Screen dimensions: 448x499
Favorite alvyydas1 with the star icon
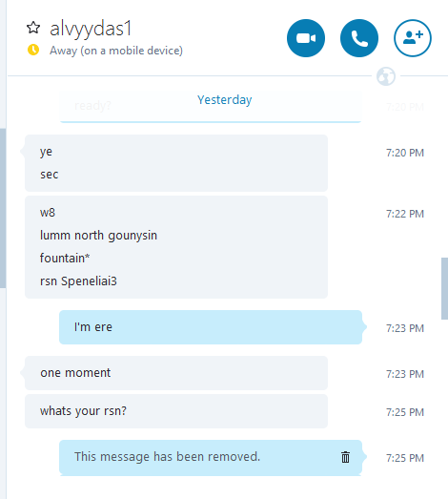pyautogui.click(x=33, y=28)
